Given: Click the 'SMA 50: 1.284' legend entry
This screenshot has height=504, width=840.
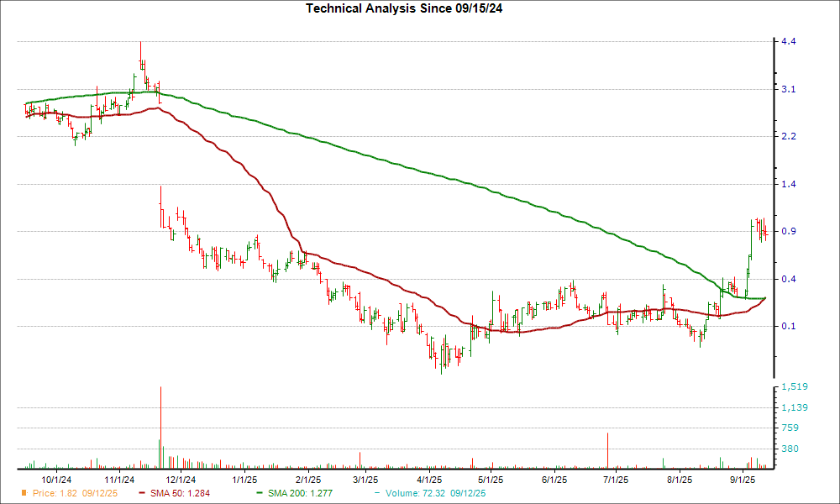Looking at the screenshot, I should (180, 493).
